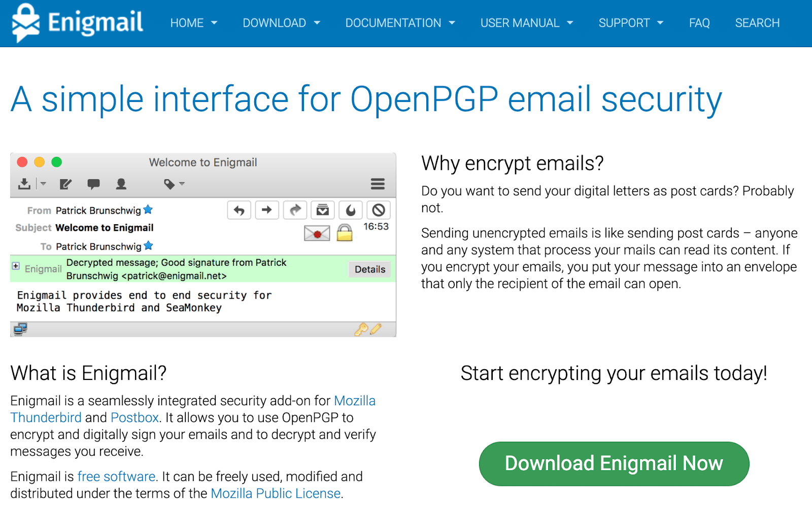Image resolution: width=812 pixels, height=525 pixels.
Task: Mark the message as junk with the flame icon
Action: click(350, 210)
